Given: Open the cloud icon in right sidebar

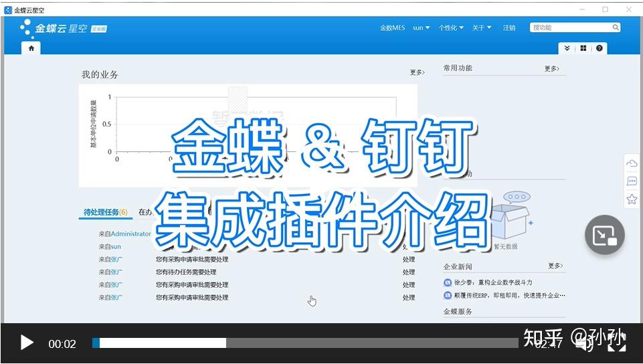Looking at the screenshot, I should click(632, 163).
